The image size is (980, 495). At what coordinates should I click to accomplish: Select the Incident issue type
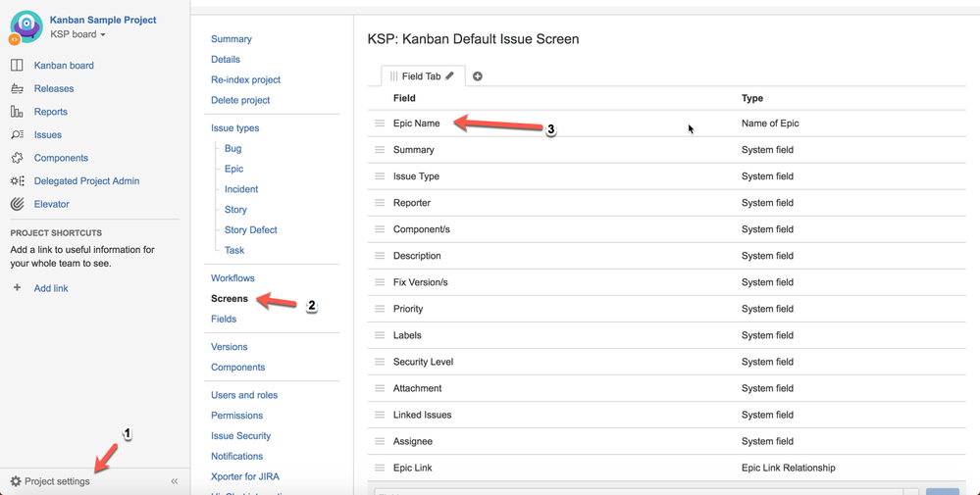click(241, 189)
